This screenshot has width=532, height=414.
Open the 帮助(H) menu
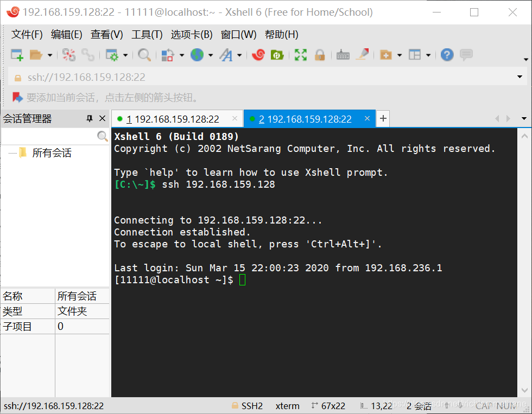(x=282, y=35)
